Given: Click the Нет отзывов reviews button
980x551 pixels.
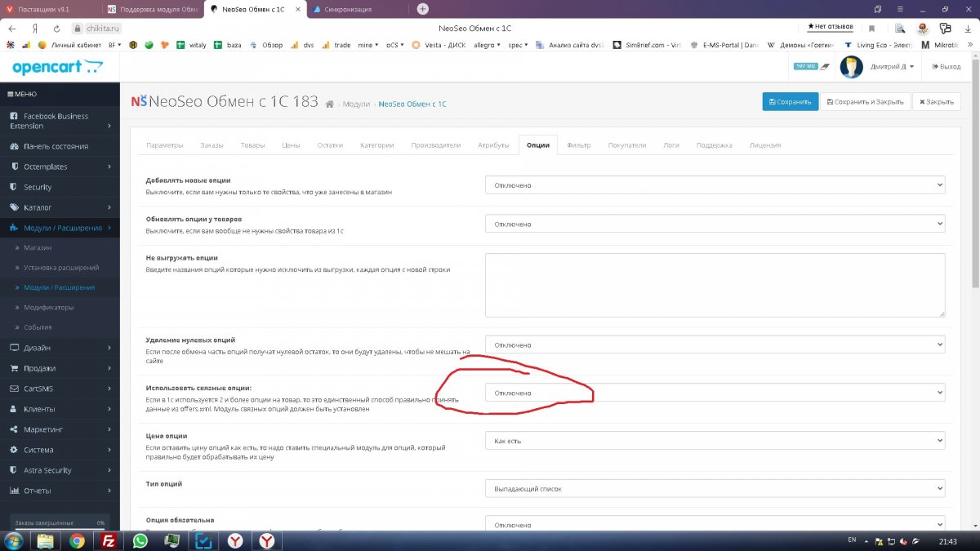Looking at the screenshot, I should [x=830, y=27].
